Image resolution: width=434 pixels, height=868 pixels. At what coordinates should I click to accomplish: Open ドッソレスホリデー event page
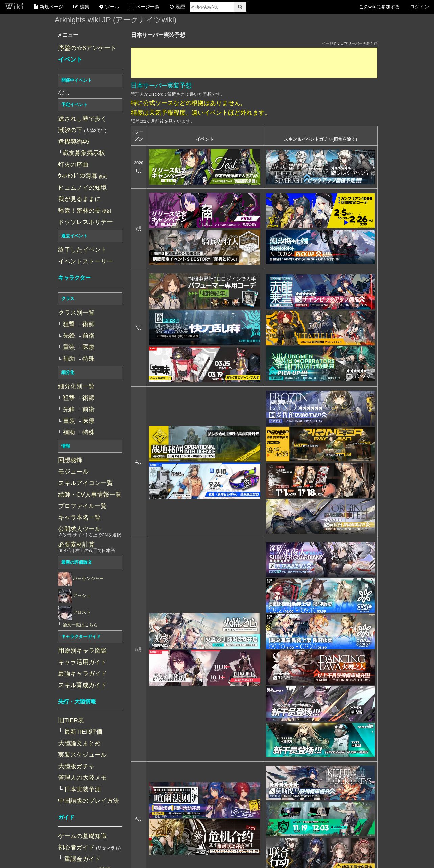[86, 222]
